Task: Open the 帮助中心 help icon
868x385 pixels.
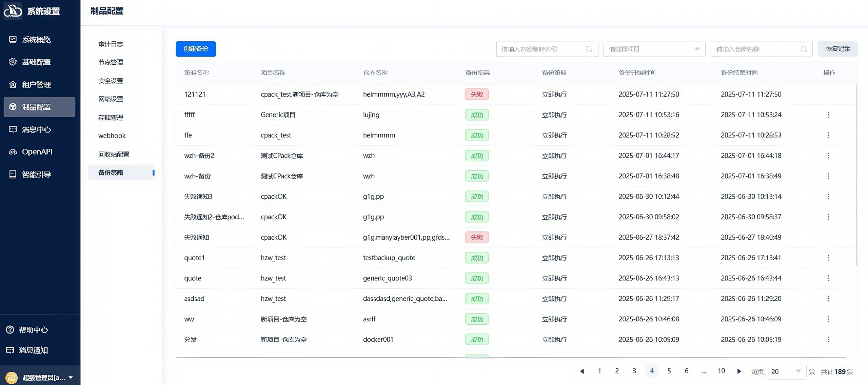Action: (10, 329)
